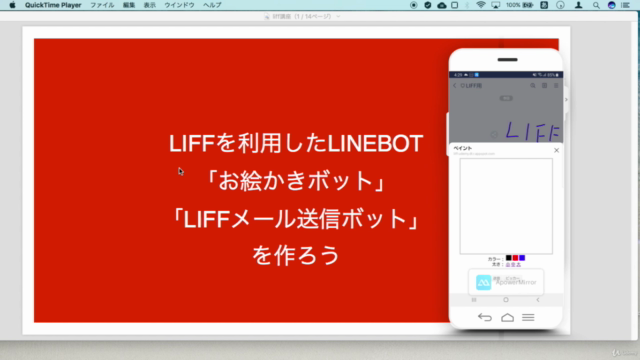Viewport: 640px width, 360px height.
Task: Tap the search icon in LINE chat header
Action: 533,86
